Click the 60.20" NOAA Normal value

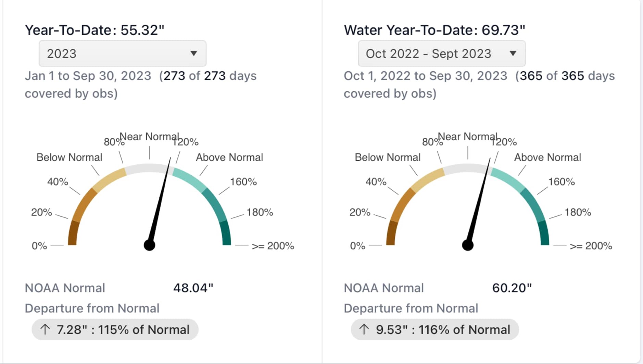tap(512, 288)
